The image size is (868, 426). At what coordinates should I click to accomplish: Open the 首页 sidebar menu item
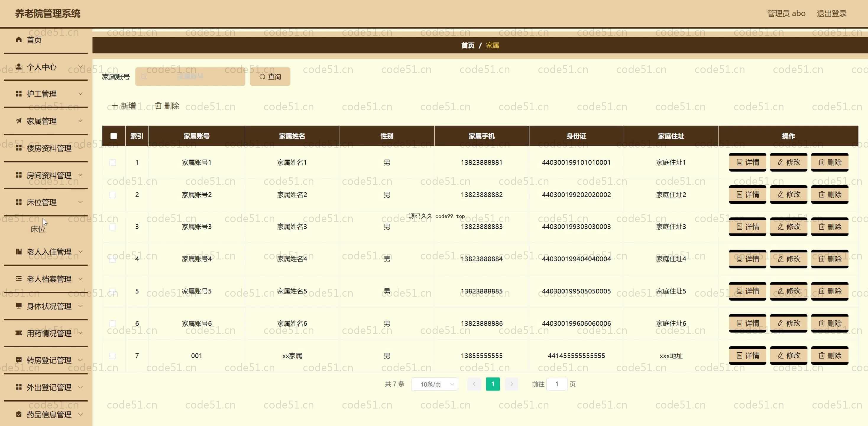click(46, 40)
